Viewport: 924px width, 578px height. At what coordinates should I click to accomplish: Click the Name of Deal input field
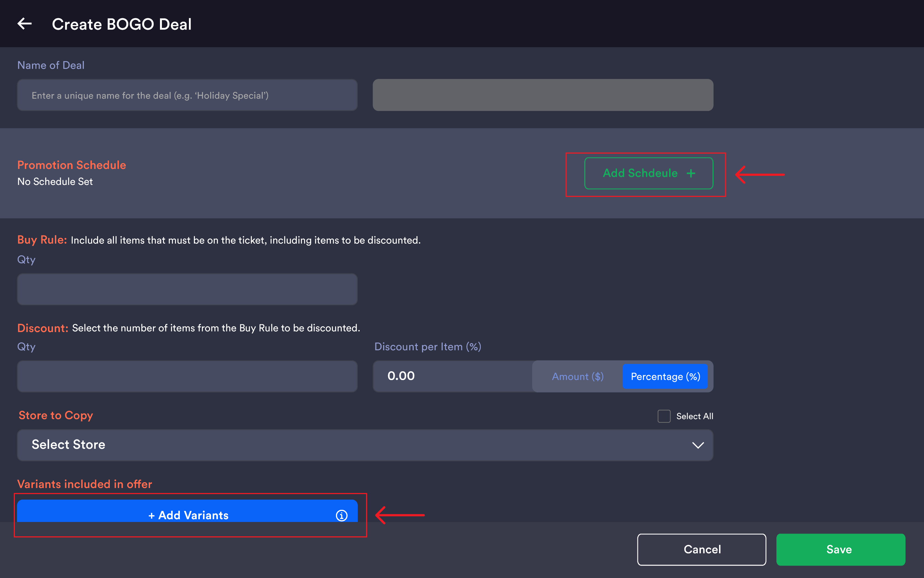tap(187, 95)
